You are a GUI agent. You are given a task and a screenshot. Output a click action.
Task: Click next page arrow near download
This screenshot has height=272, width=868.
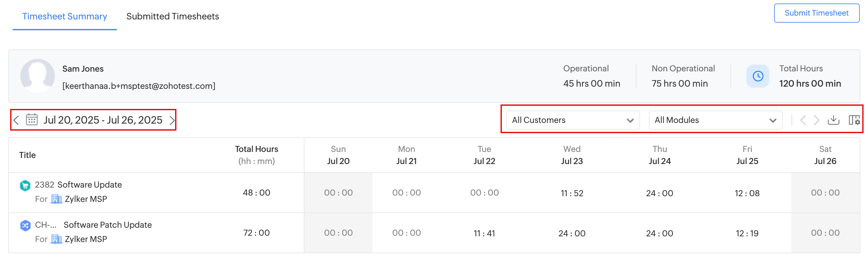pos(816,120)
